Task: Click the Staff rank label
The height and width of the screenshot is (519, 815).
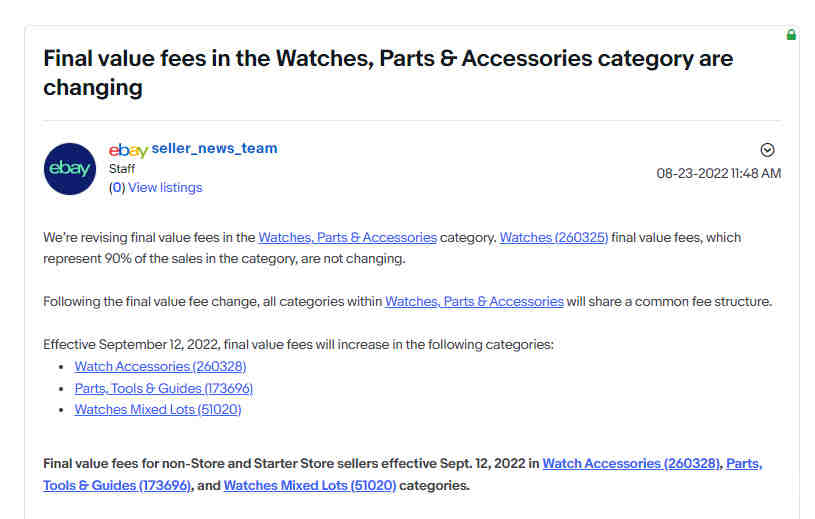Action: (122, 169)
